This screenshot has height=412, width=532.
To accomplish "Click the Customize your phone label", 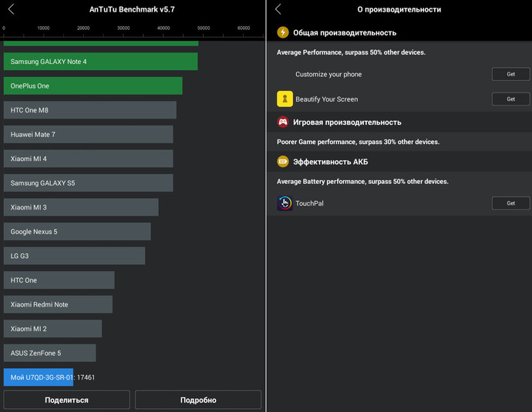I will coord(328,74).
